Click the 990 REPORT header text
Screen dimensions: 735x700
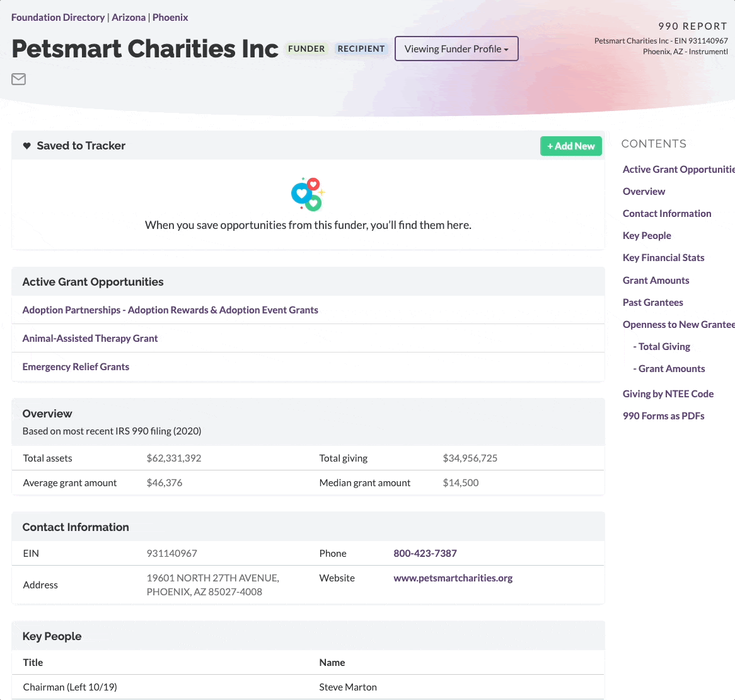click(693, 26)
